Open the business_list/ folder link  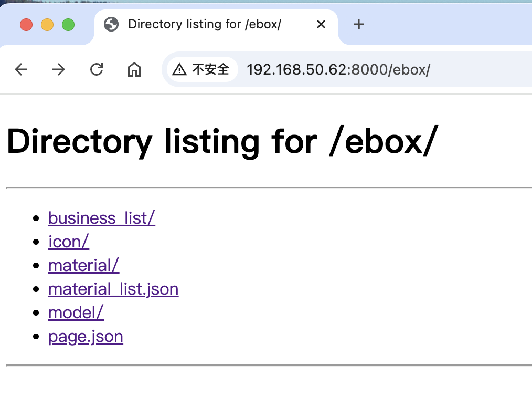click(102, 217)
